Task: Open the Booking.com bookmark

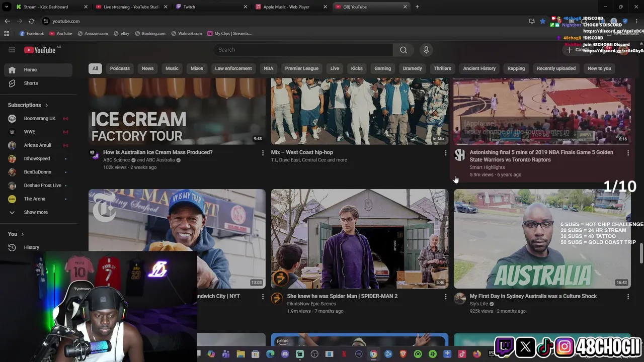Action: 150,34
